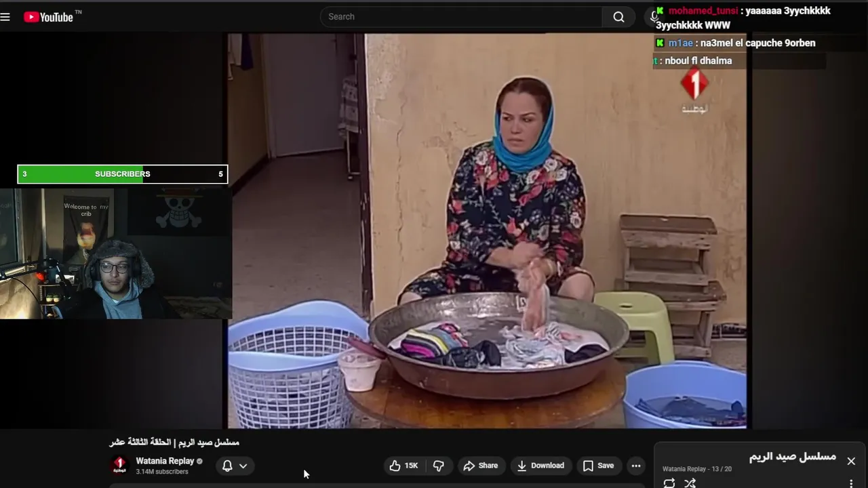Screen dimensions: 868x488
Task: Click chat username m1ae
Action: pyautogui.click(x=681, y=43)
